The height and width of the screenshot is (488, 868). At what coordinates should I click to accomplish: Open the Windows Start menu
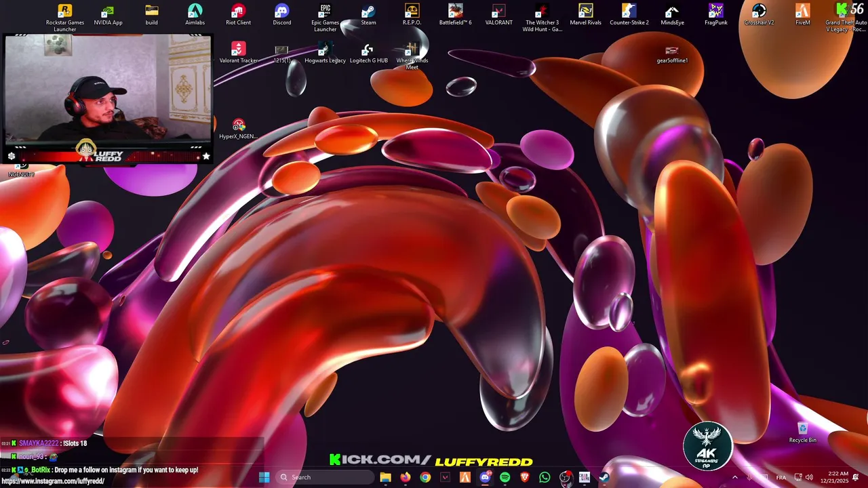tap(264, 477)
